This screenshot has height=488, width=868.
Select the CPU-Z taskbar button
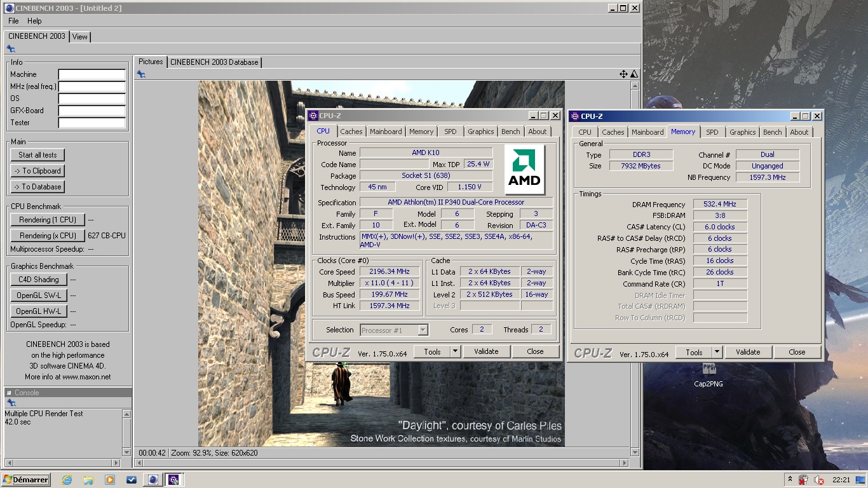tap(175, 480)
